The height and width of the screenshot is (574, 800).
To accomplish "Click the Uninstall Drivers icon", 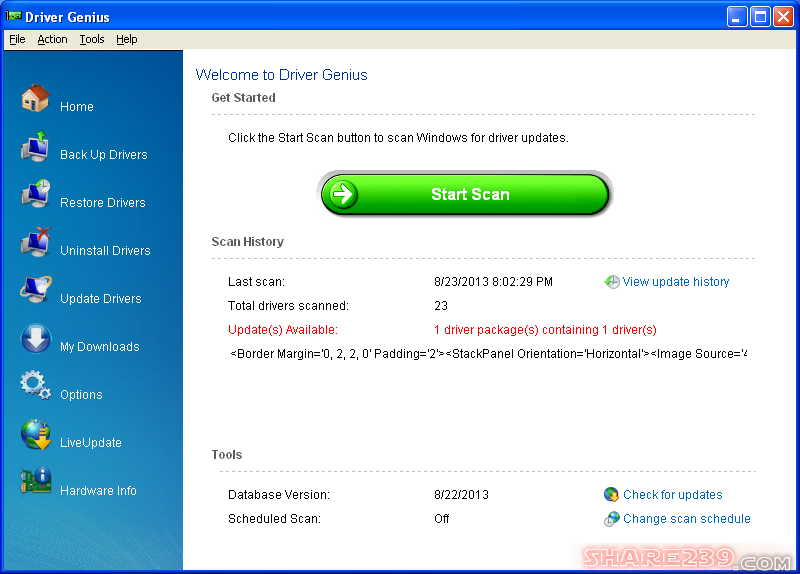I will pyautogui.click(x=36, y=242).
